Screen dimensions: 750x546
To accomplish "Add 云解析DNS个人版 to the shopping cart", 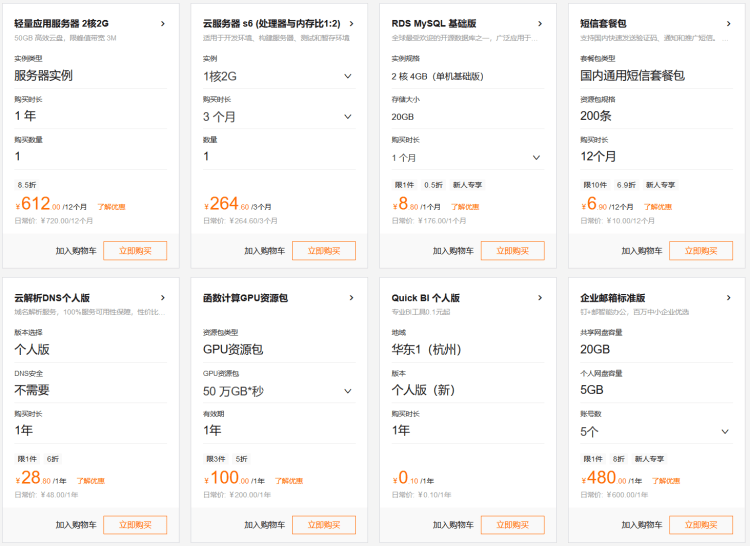I will [x=76, y=525].
